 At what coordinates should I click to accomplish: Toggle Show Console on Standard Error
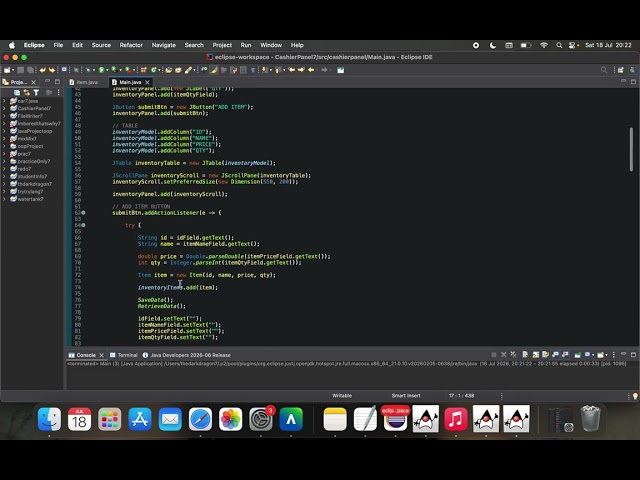point(565,355)
